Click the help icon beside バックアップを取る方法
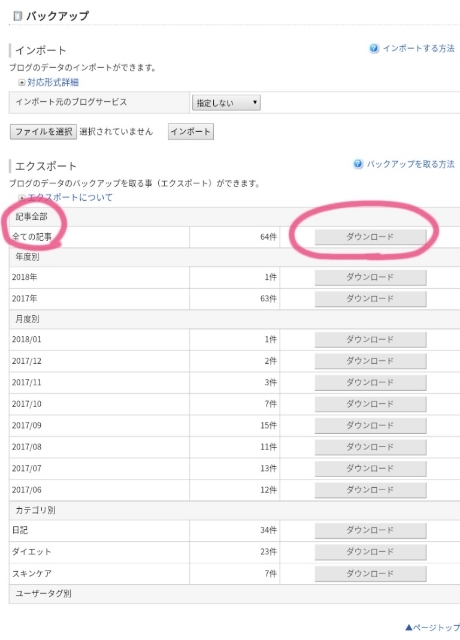Screen dimensions: 460x640 pyautogui.click(x=358, y=164)
